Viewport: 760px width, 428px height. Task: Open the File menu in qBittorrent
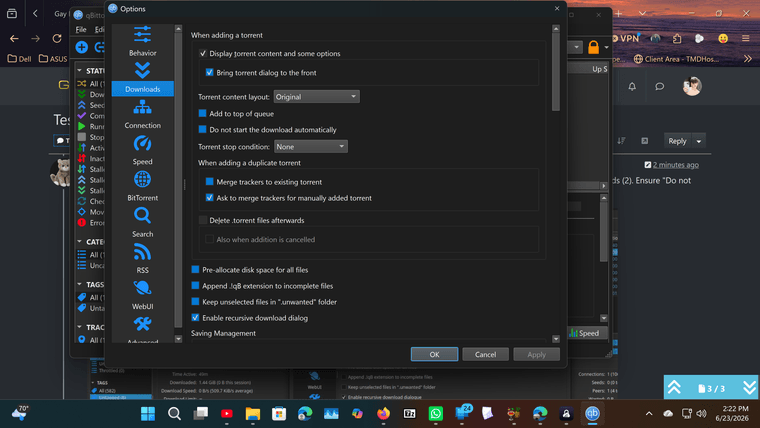(x=81, y=30)
